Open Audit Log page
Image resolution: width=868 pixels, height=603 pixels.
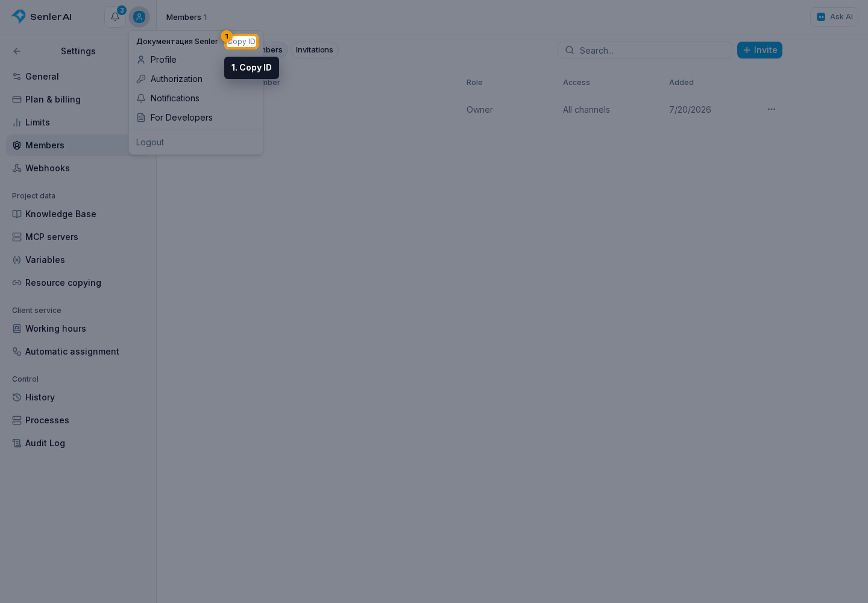(x=77, y=443)
